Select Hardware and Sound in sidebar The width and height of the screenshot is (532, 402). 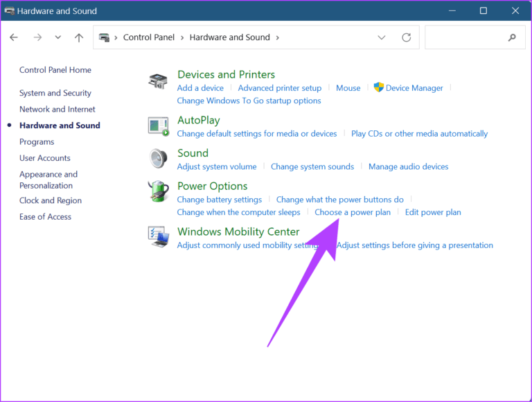60,125
